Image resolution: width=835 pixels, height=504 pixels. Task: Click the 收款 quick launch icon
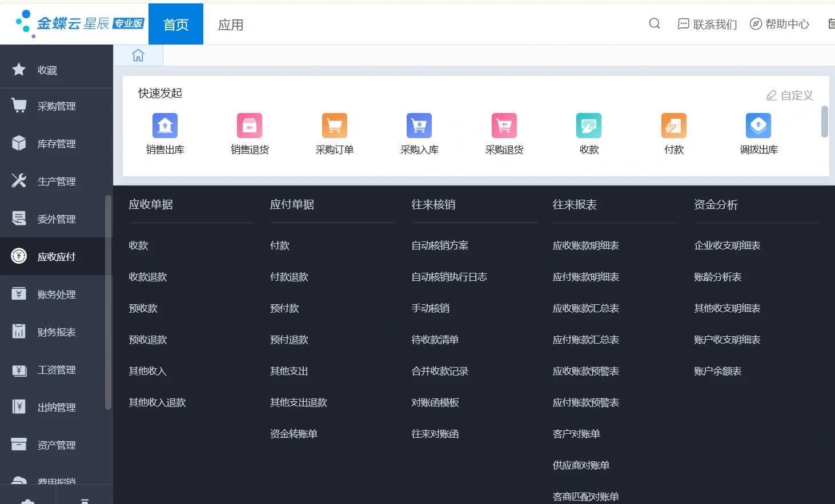(x=589, y=126)
